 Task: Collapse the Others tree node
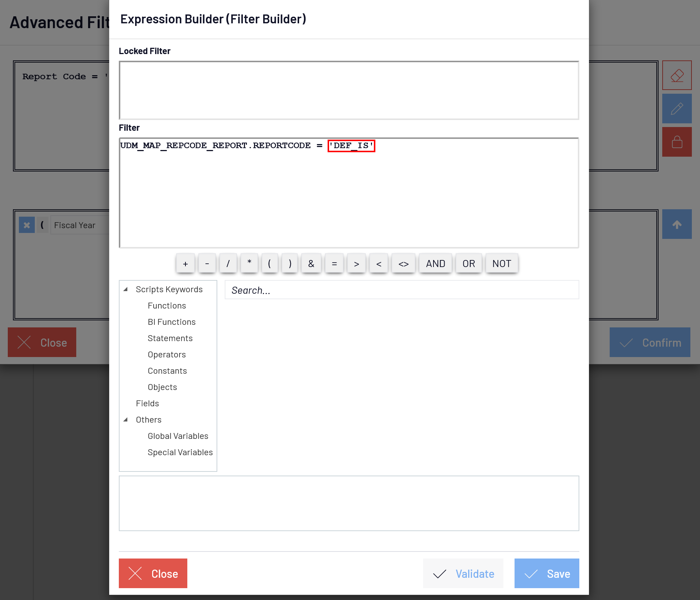pyautogui.click(x=126, y=420)
